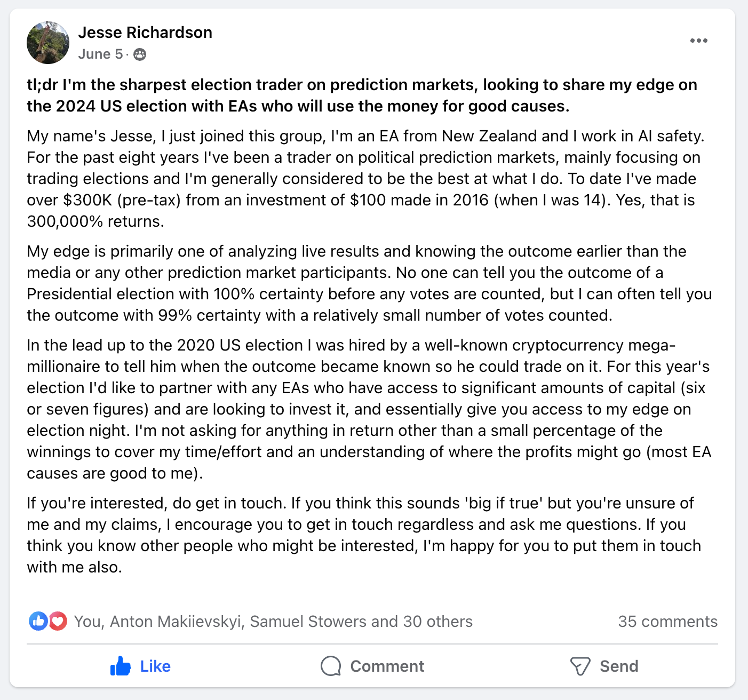Open the Jesse Richardson author name link
Viewport: 748px width, 700px height.
coord(145,33)
